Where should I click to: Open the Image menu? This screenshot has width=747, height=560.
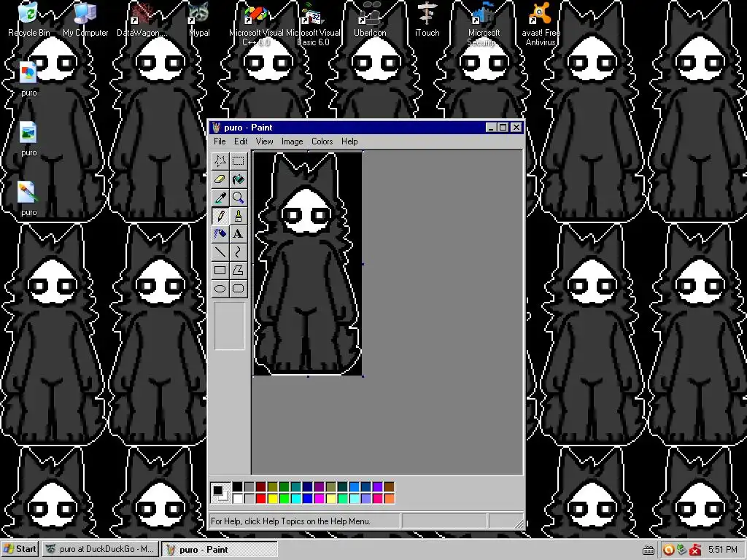(x=292, y=141)
